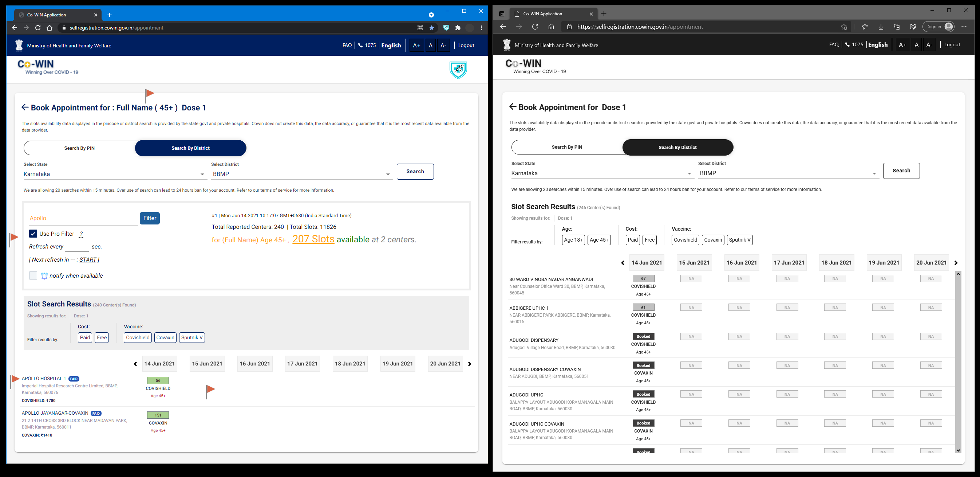Image resolution: width=980 pixels, height=477 pixels.
Task: Click the Chrome extensions puzzle icon
Action: click(458, 28)
